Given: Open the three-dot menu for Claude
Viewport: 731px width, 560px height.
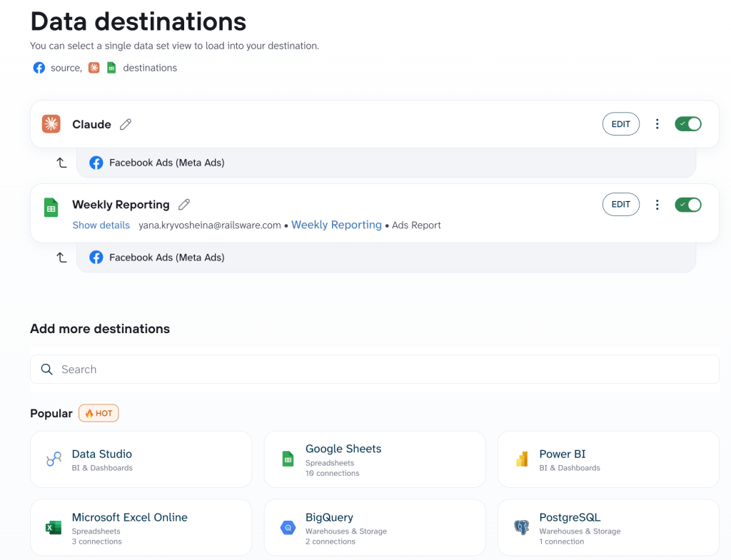Looking at the screenshot, I should coord(657,124).
